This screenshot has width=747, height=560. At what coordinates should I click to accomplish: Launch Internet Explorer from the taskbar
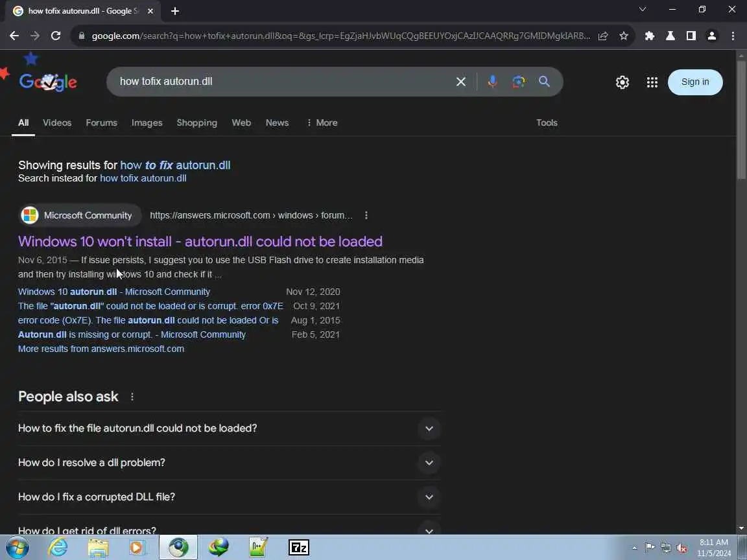click(x=58, y=548)
